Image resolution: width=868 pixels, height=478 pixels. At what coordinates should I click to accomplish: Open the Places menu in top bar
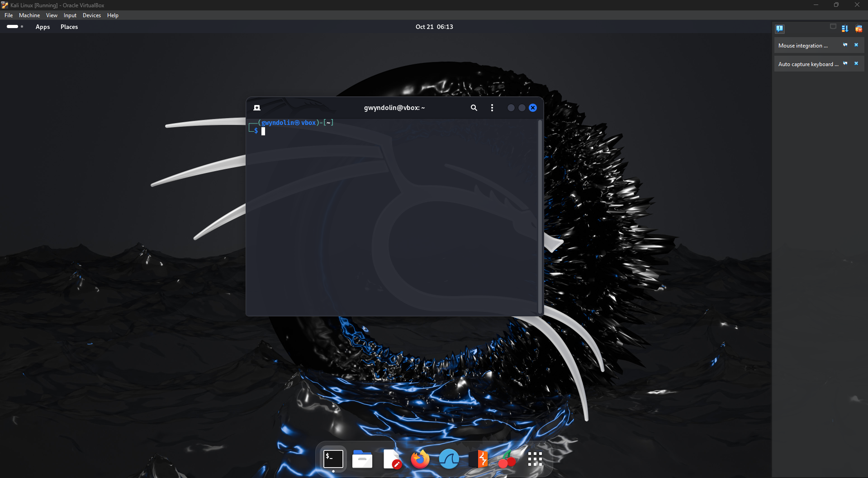coord(69,27)
